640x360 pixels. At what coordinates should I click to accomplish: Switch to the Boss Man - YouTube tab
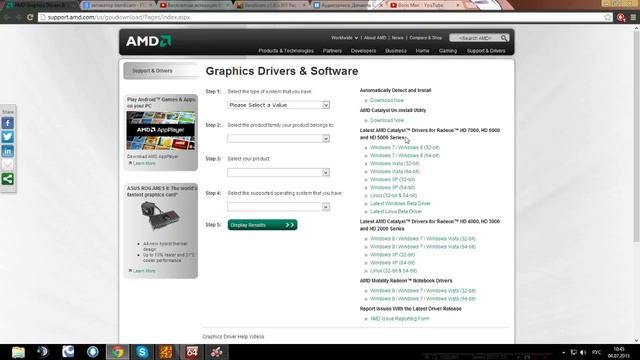[424, 5]
